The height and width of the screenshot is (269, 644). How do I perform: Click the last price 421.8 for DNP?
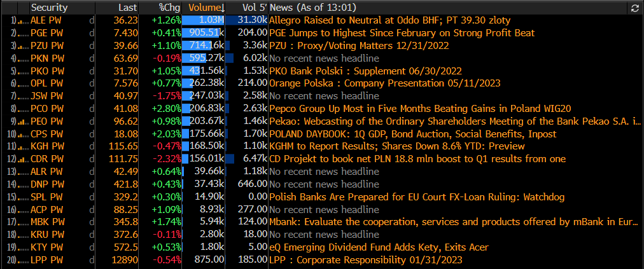[127, 185]
